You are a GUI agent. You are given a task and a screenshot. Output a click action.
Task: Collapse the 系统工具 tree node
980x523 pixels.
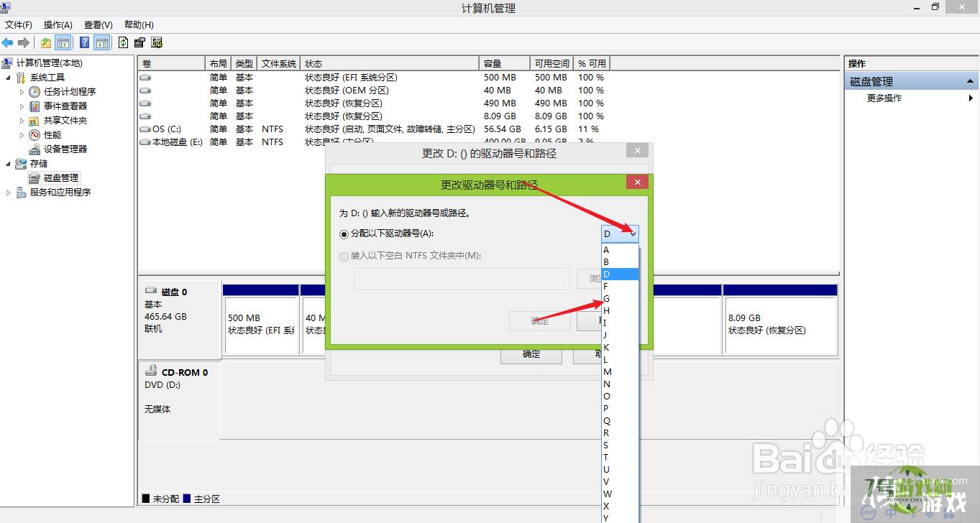(9, 78)
